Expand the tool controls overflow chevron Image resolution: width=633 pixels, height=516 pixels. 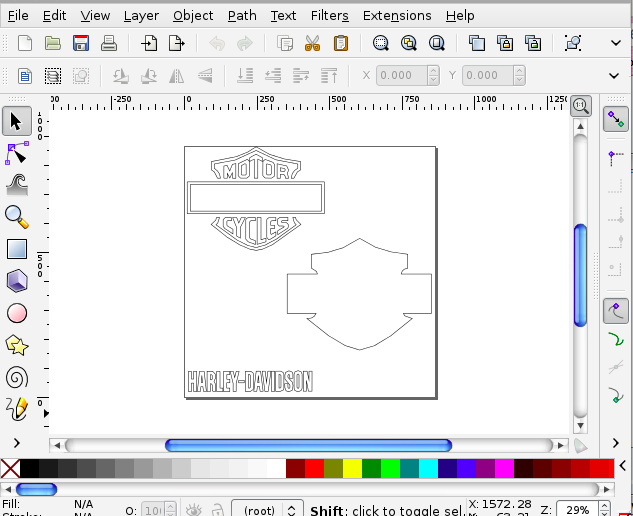[614, 76]
